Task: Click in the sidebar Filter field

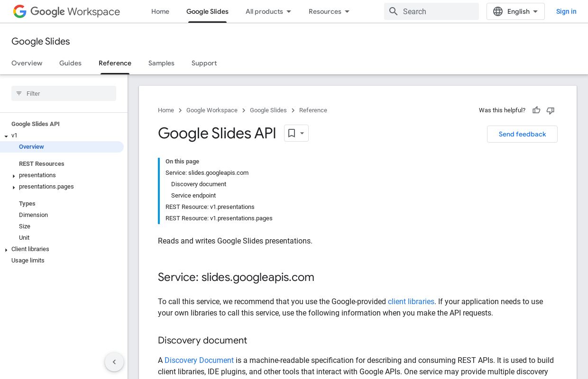Action: click(x=64, y=93)
